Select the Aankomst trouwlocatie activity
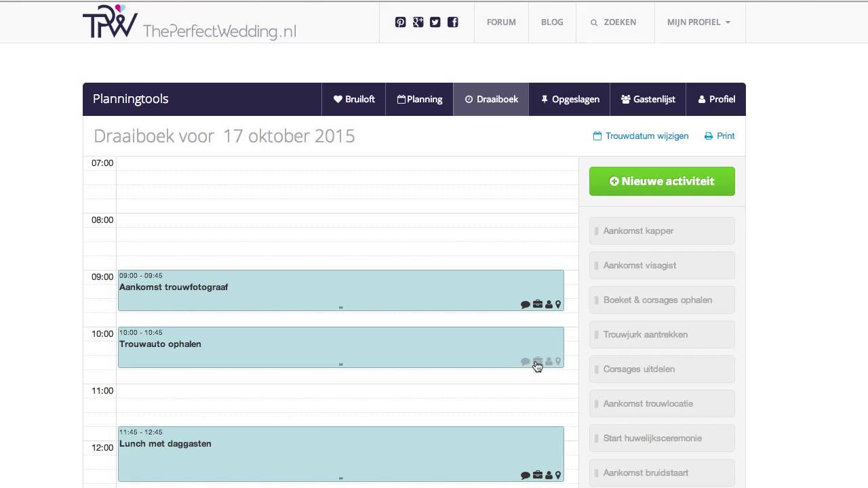The height and width of the screenshot is (488, 868). (662, 404)
